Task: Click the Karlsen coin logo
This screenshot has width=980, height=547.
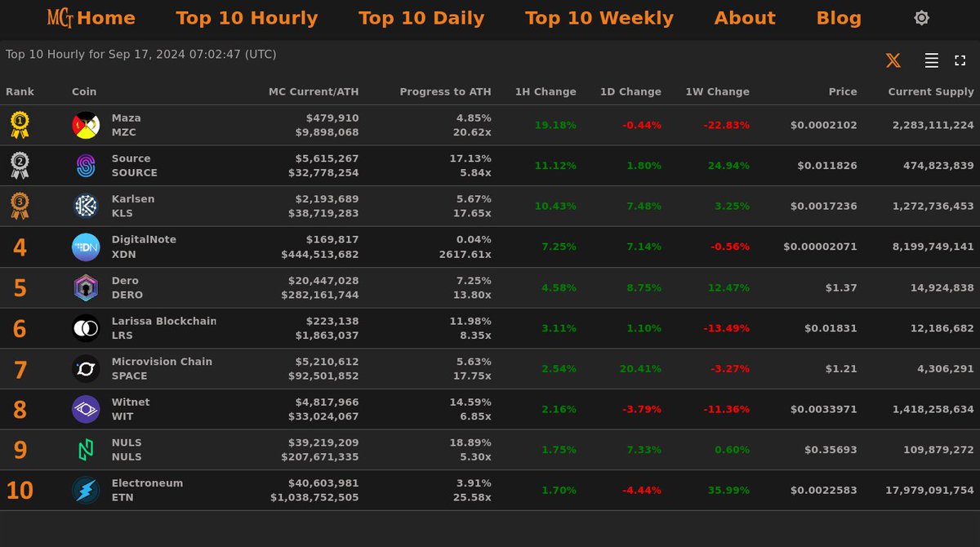Action: [86, 206]
